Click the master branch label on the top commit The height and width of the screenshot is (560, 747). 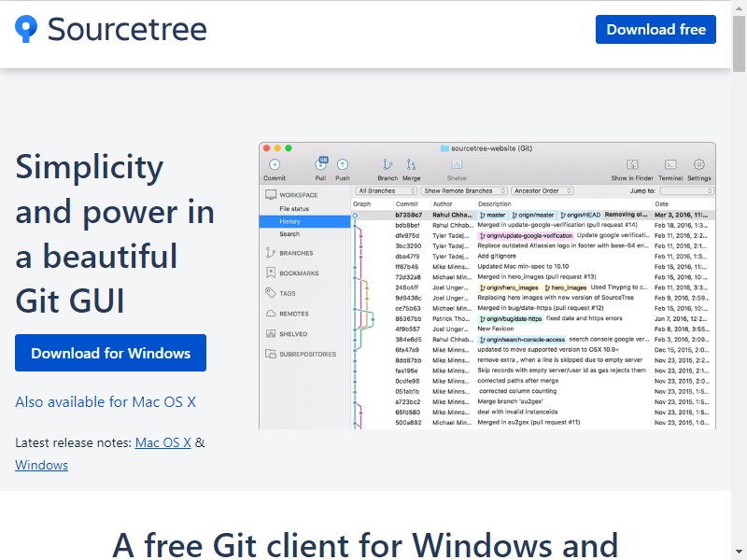(493, 215)
